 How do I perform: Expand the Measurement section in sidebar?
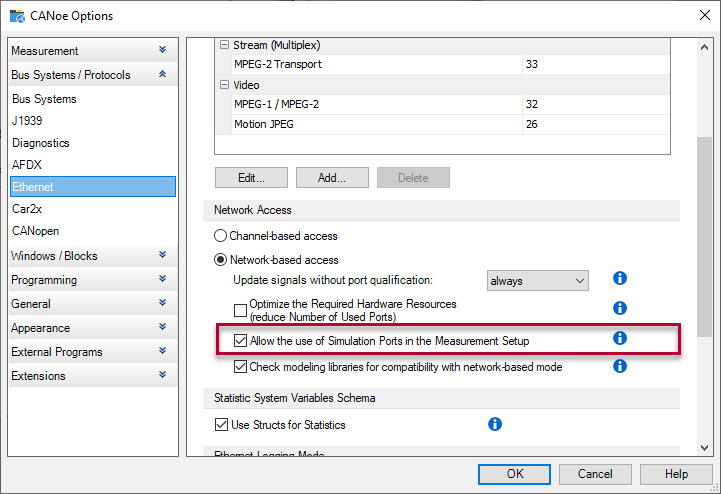[x=162, y=50]
